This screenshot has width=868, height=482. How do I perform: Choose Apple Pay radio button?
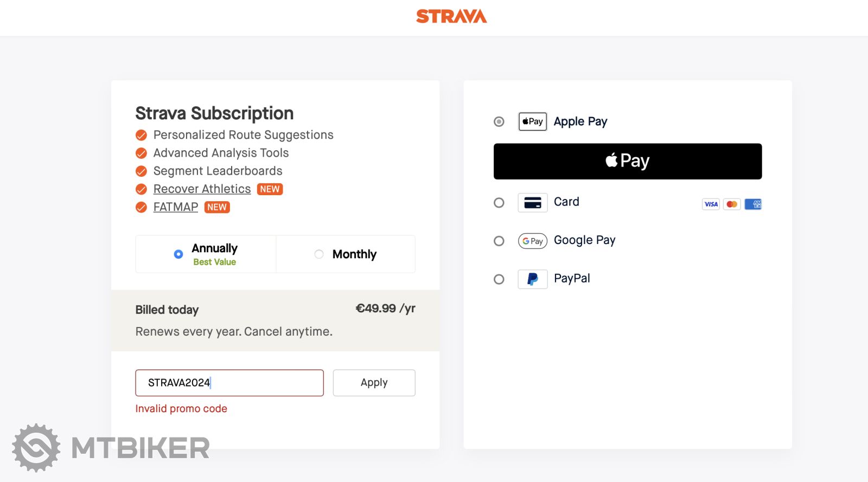point(499,121)
